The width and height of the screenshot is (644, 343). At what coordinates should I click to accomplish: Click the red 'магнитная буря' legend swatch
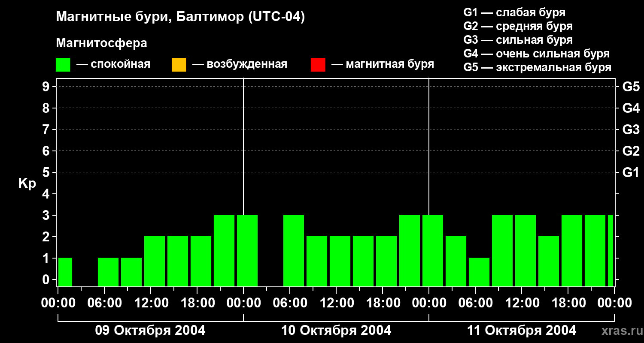point(318,65)
